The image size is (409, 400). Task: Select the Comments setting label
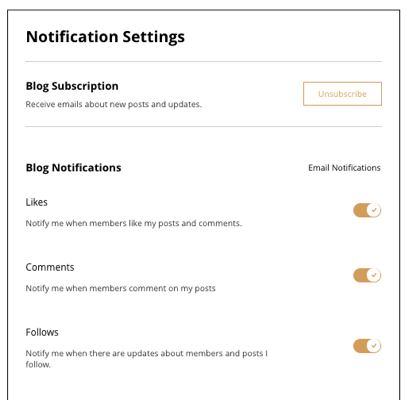pos(50,267)
